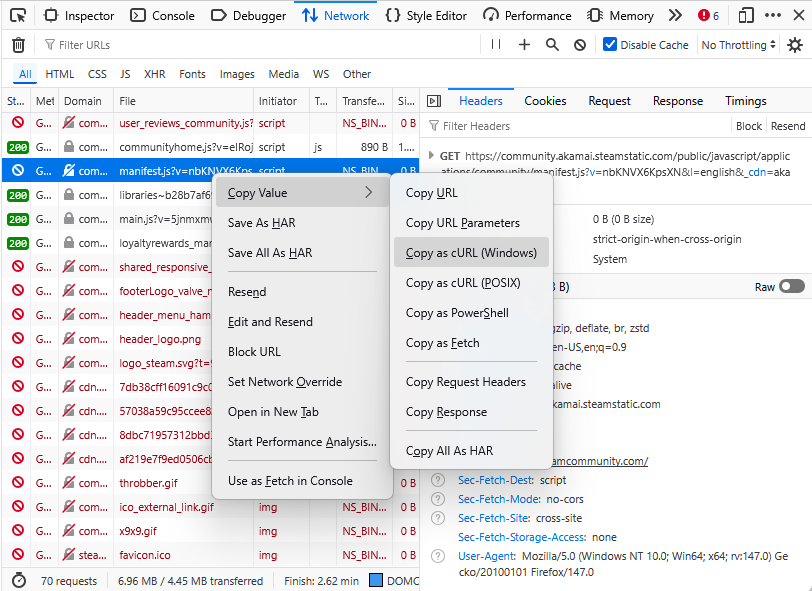Screen dimensions: 812x591
Task: Switch to the Performance tab
Action: point(527,16)
